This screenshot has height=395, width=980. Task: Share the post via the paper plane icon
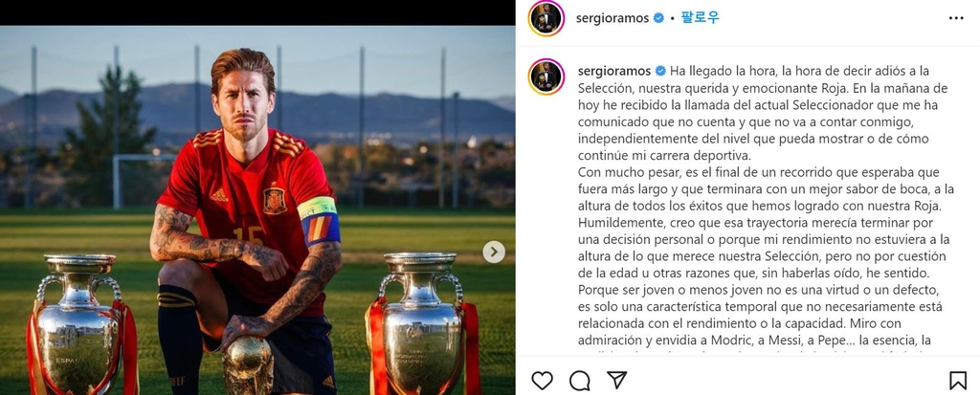pos(617,380)
